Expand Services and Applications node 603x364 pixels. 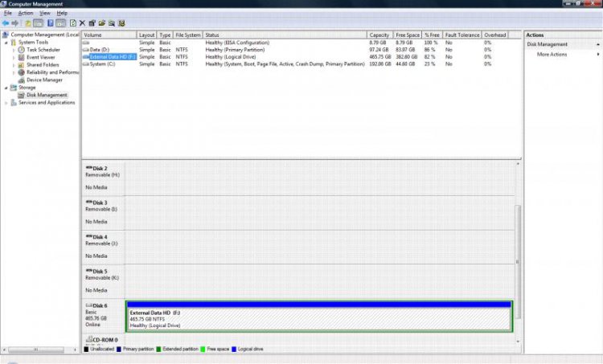pos(6,103)
